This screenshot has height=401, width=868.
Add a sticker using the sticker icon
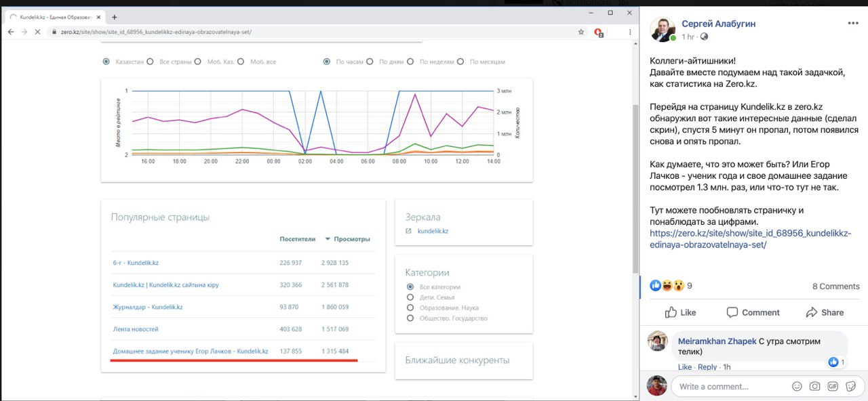pos(850,386)
